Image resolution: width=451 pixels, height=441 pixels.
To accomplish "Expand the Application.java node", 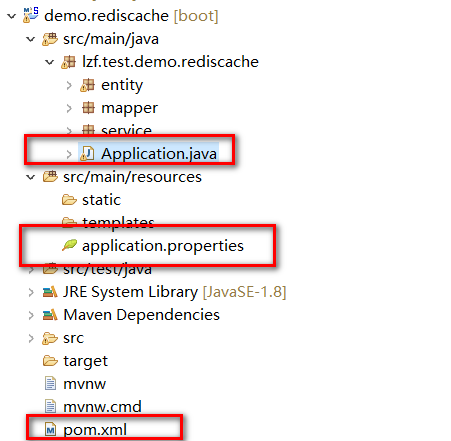I will click(69, 154).
